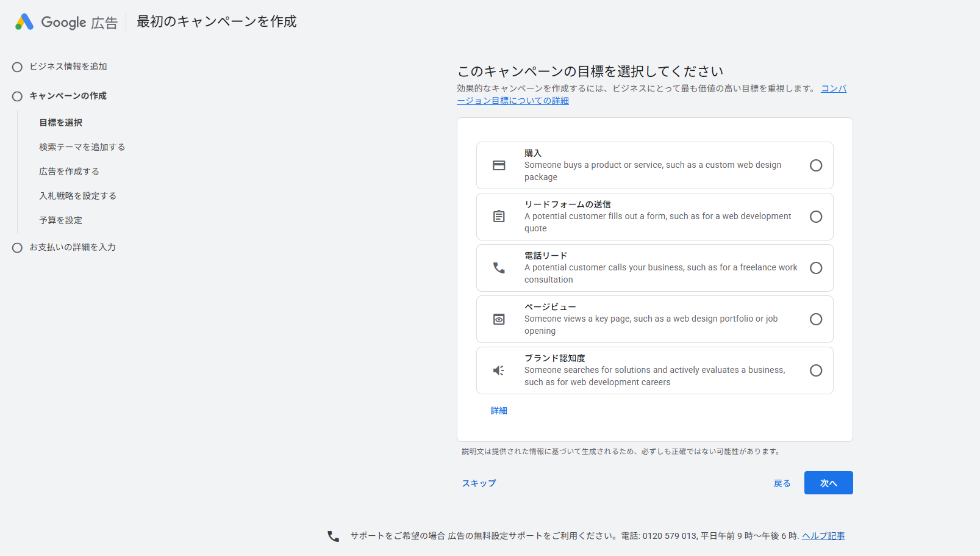Open the 予算を設定 step in the sidebar
This screenshot has width=980, height=556.
(x=61, y=220)
